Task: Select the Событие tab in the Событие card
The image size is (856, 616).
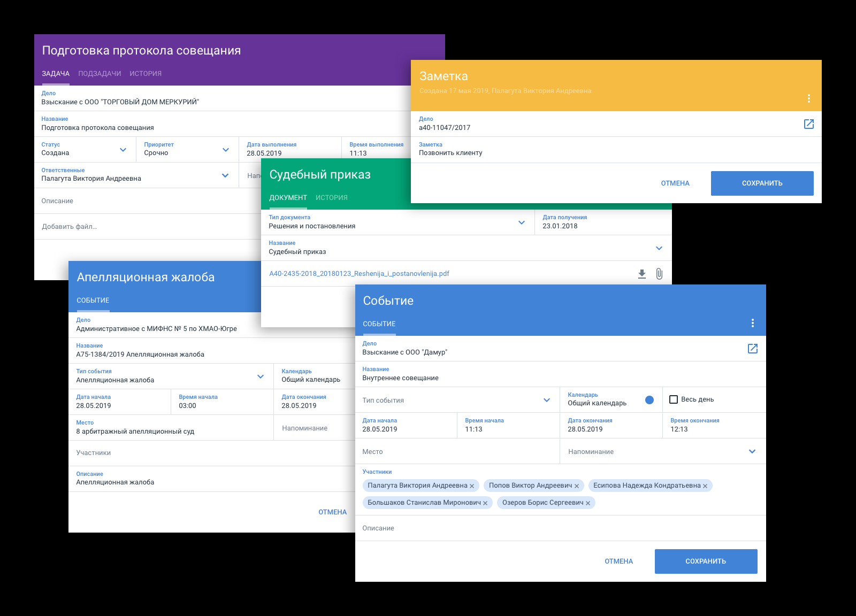Action: tap(379, 324)
